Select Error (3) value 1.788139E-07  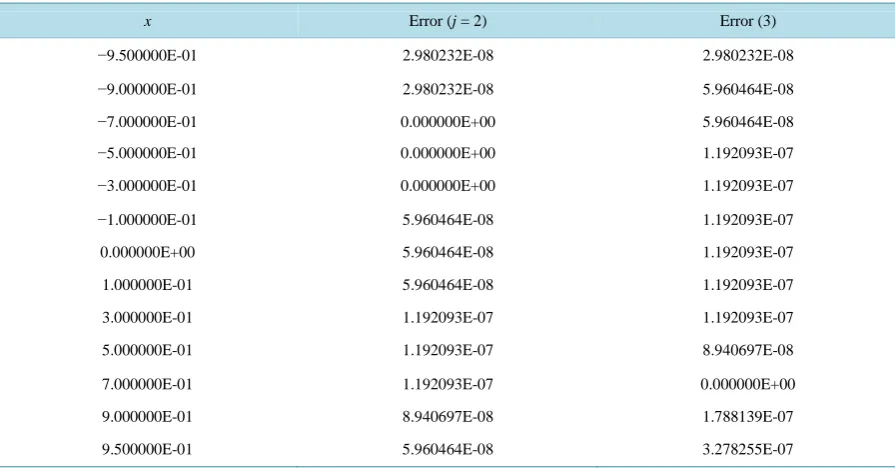point(748,417)
